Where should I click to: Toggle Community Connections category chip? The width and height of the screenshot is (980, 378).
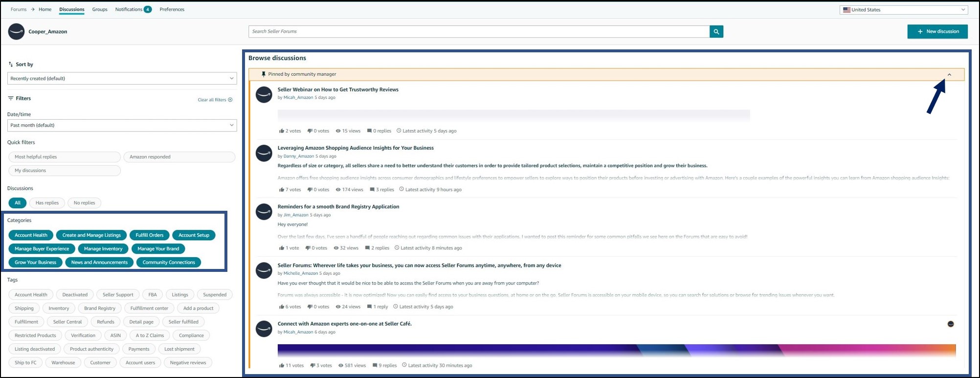point(169,263)
